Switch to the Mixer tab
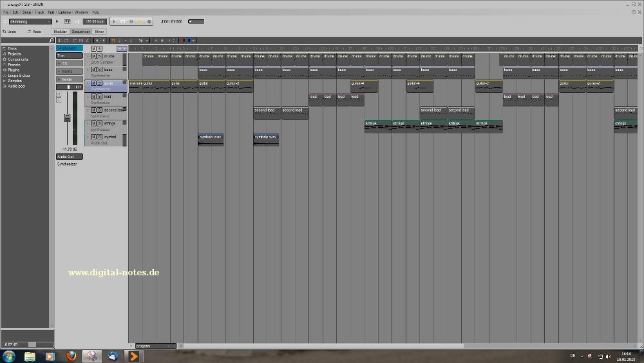Viewport: 644px width, 363px height. coord(99,31)
